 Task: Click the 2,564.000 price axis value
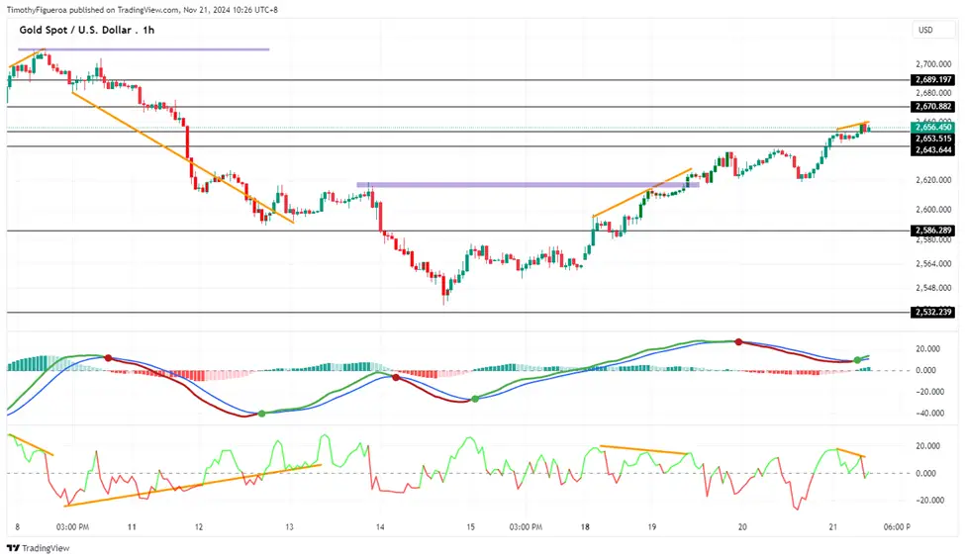point(933,263)
